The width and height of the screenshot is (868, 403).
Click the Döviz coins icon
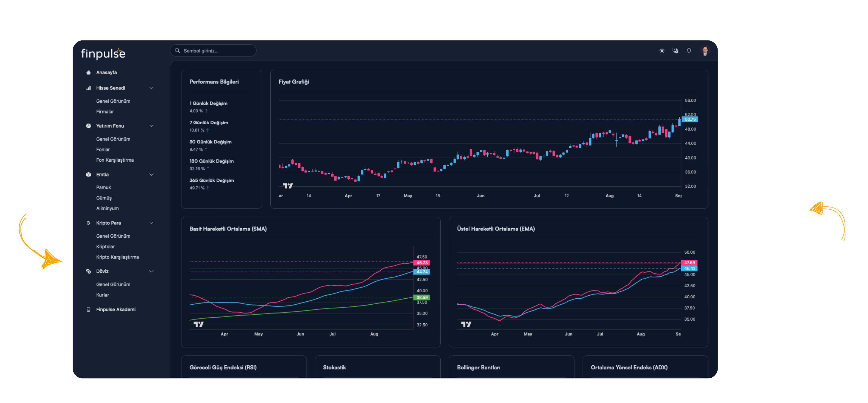[88, 271]
